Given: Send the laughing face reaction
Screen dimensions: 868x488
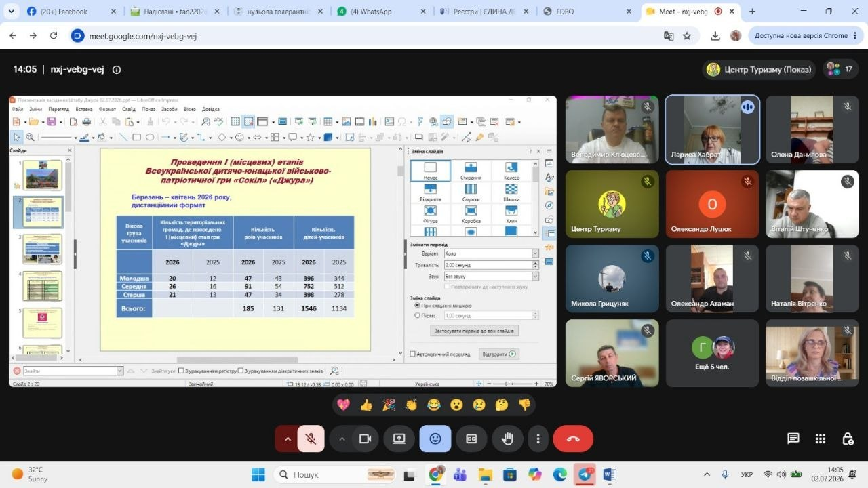Looking at the screenshot, I should click(434, 405).
